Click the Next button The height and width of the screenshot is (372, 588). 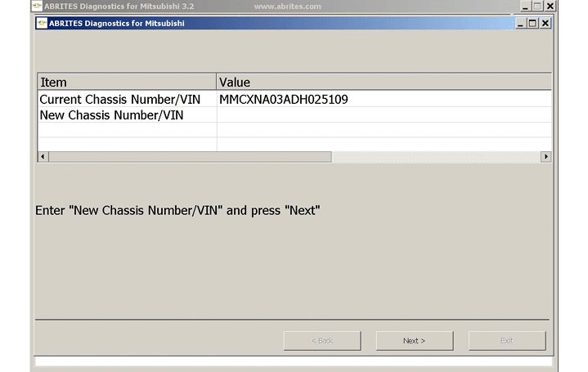pos(414,340)
